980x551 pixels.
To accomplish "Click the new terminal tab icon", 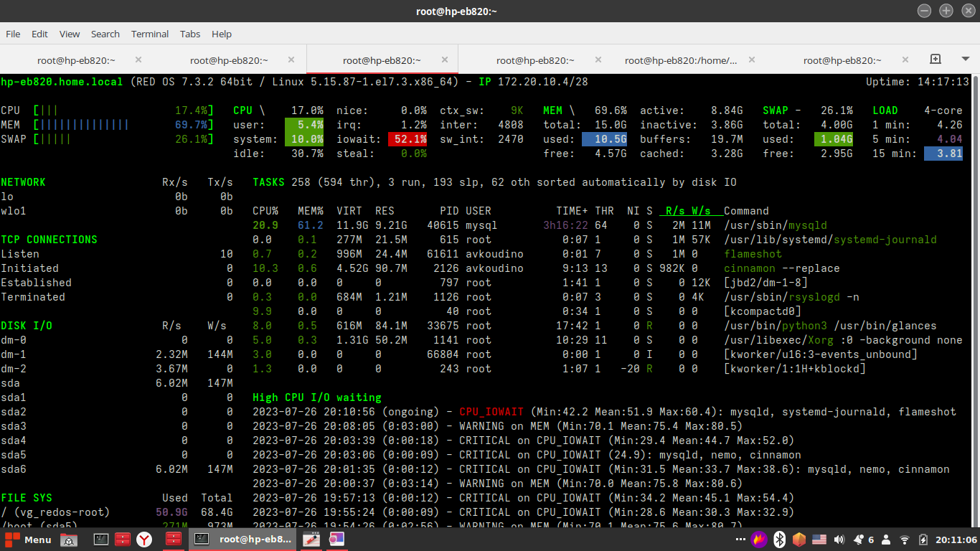I will click(935, 59).
